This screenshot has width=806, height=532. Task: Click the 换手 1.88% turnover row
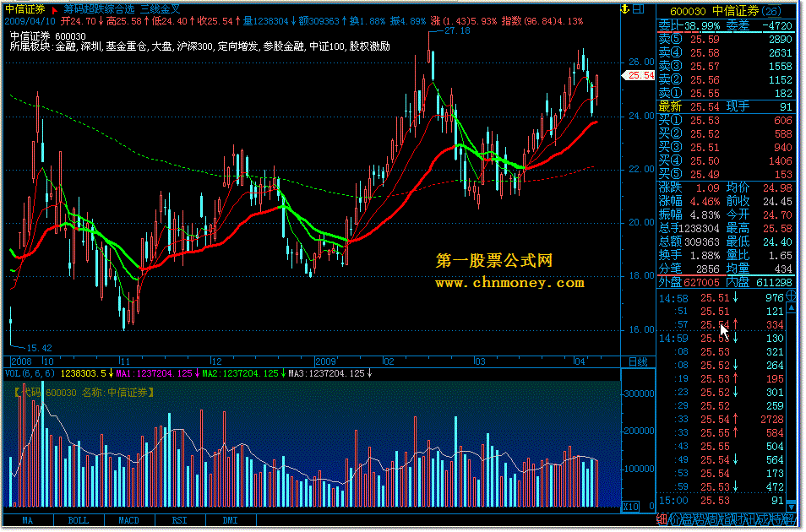coord(689,255)
